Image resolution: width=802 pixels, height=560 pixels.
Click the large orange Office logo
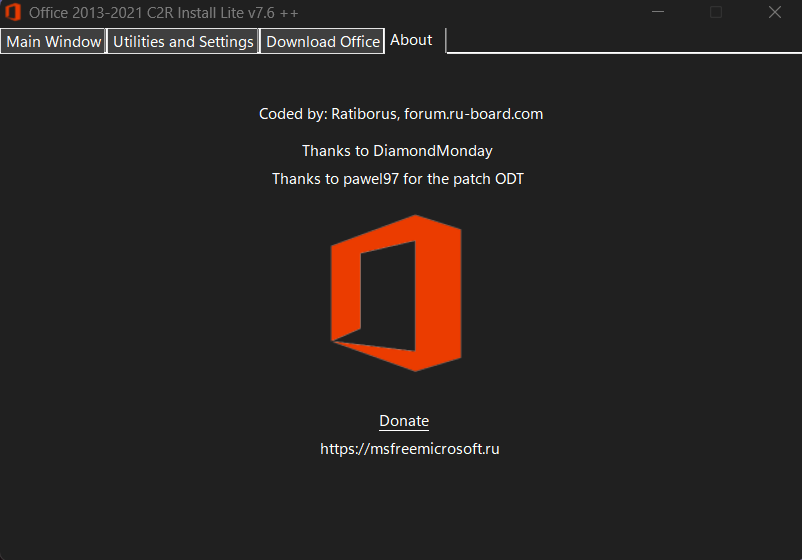396,293
